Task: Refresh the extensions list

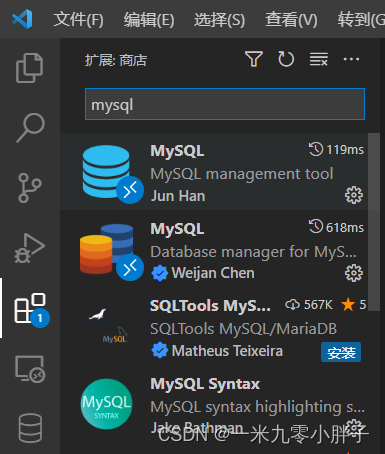Action: 286,59
